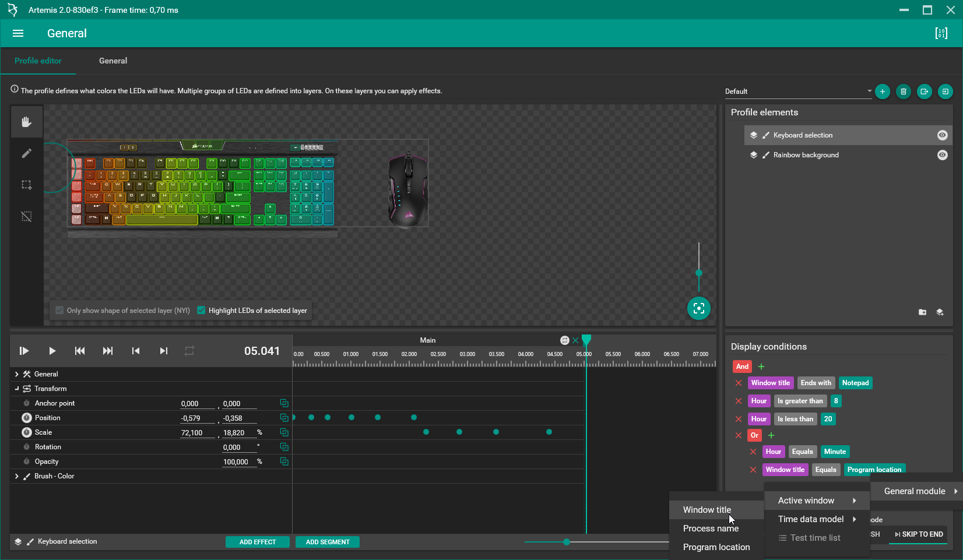Change the And group operator
This screenshot has height=560, width=963.
(x=742, y=367)
